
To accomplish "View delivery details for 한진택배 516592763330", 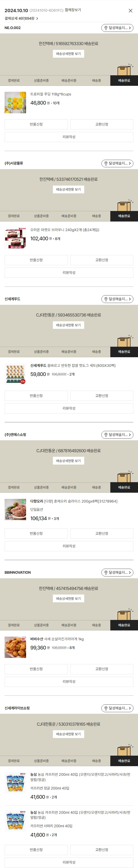I will pos(68,54).
